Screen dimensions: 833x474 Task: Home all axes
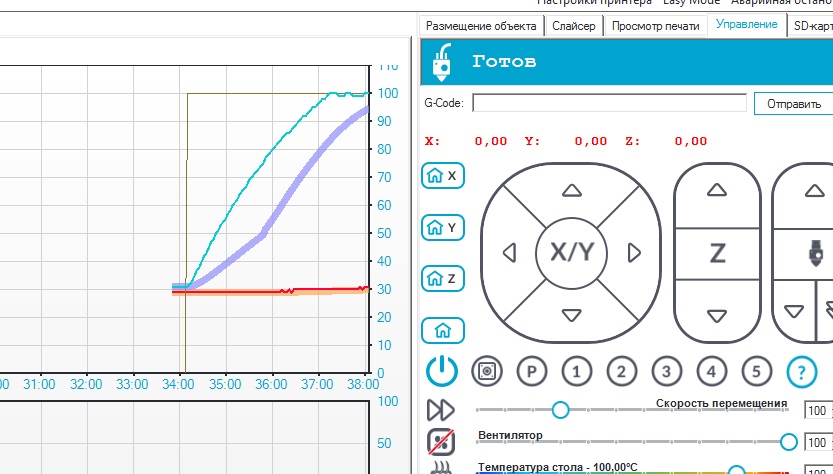pos(435,329)
